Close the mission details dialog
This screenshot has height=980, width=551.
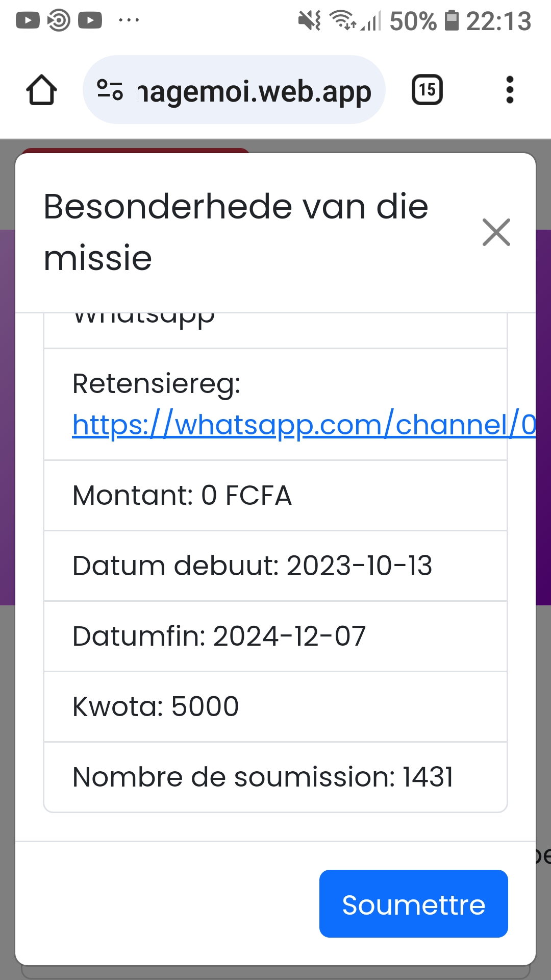496,232
